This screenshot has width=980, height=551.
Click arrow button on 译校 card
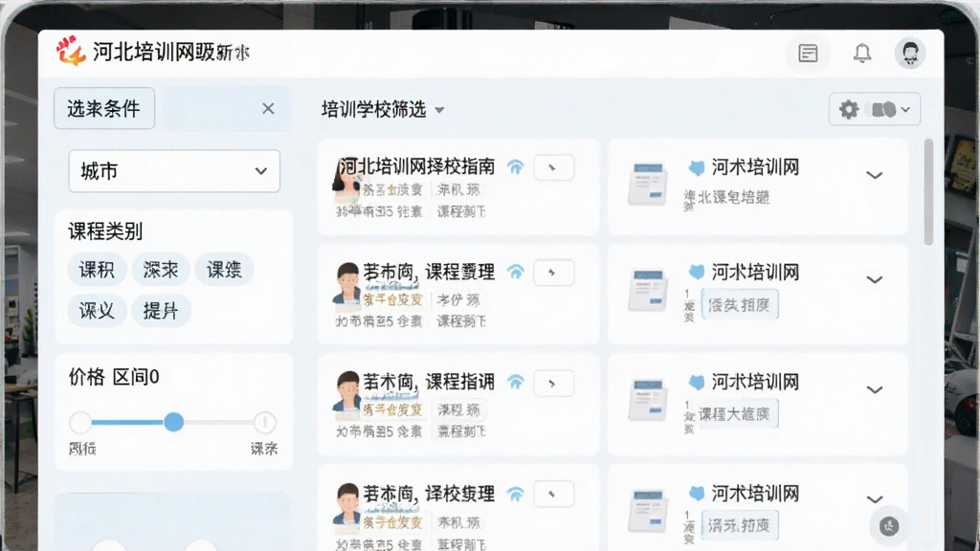(554, 494)
